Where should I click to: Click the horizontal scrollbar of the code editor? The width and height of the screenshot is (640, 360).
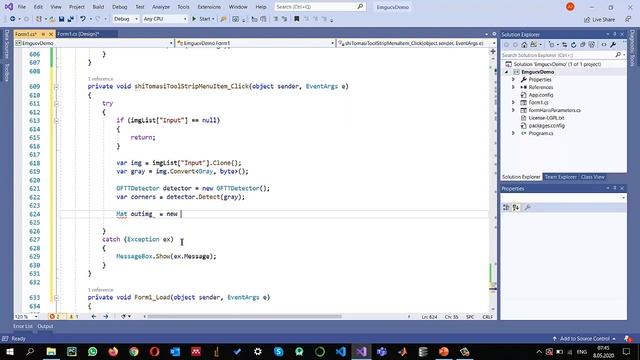click(244, 316)
